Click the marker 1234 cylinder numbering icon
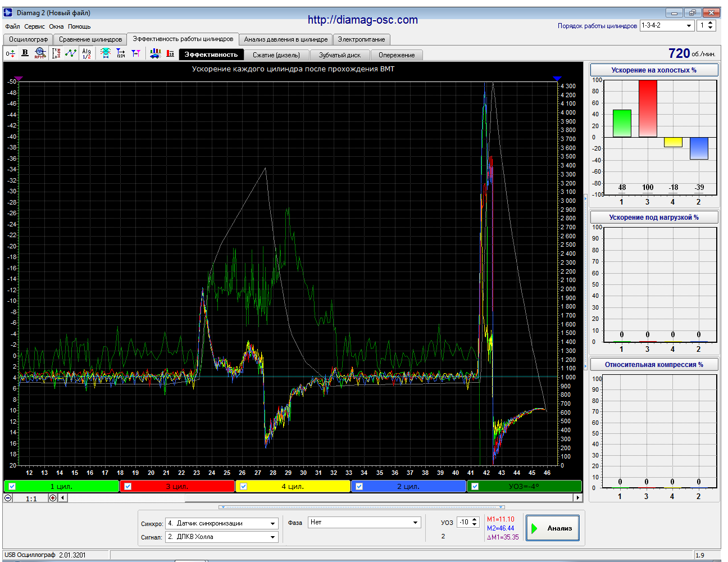The height and width of the screenshot is (562, 728). [121, 53]
